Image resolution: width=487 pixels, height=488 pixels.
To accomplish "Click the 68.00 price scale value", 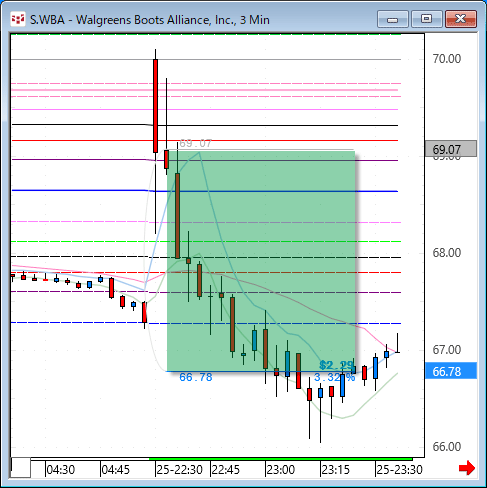I will tap(447, 253).
